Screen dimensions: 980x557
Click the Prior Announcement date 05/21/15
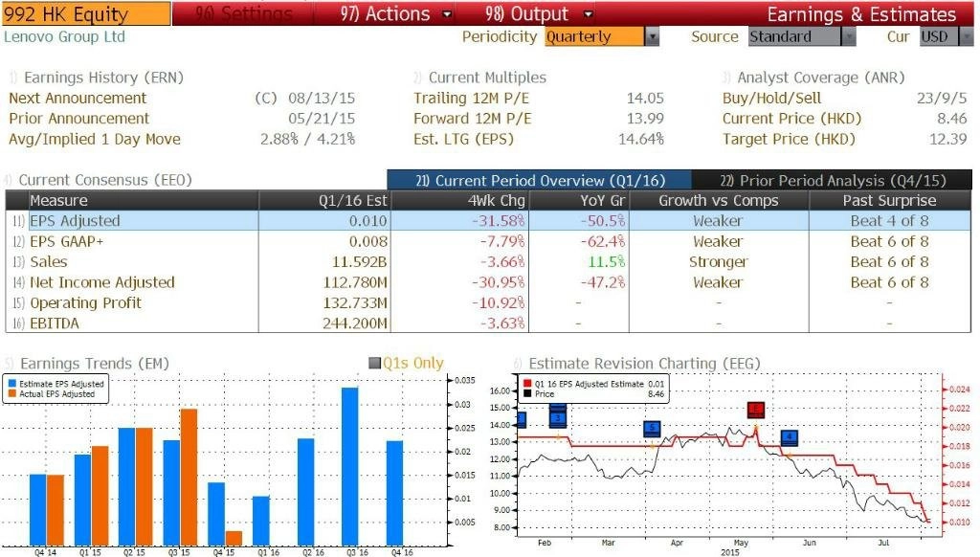click(x=322, y=119)
